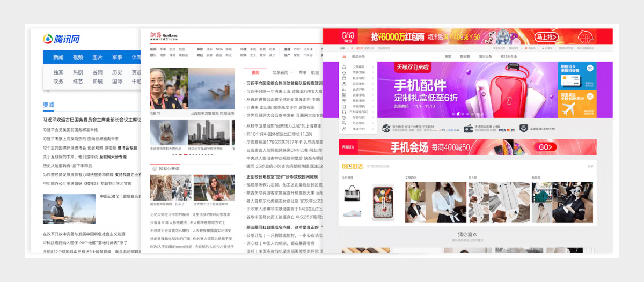The width and height of the screenshot is (644, 282).
Task: Expand the 女装精品 category arrow
Action: coord(373,66)
